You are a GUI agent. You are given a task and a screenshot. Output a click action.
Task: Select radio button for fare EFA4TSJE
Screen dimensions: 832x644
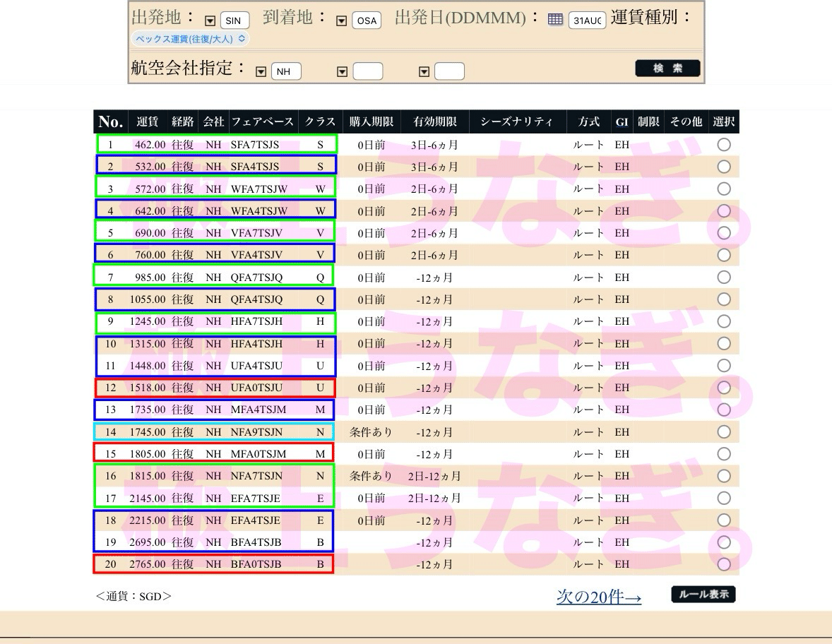pyautogui.click(x=724, y=520)
